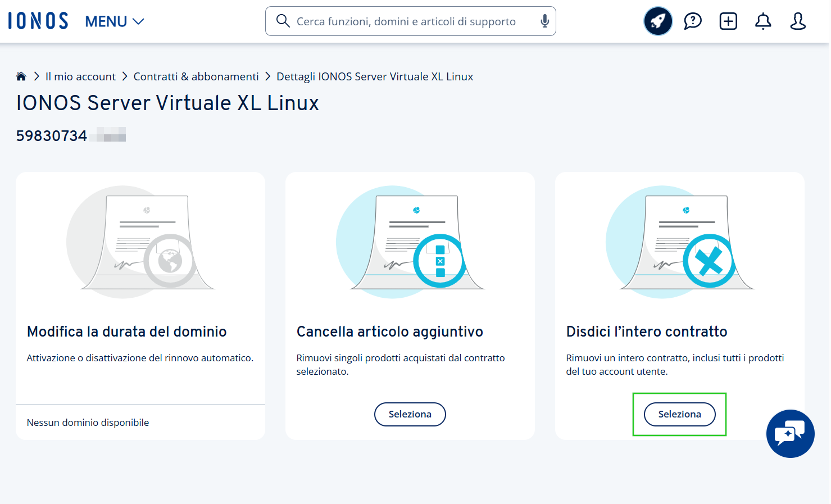The image size is (831, 504).
Task: Click 'Nessun dominio disponibile' text
Action: [88, 423]
